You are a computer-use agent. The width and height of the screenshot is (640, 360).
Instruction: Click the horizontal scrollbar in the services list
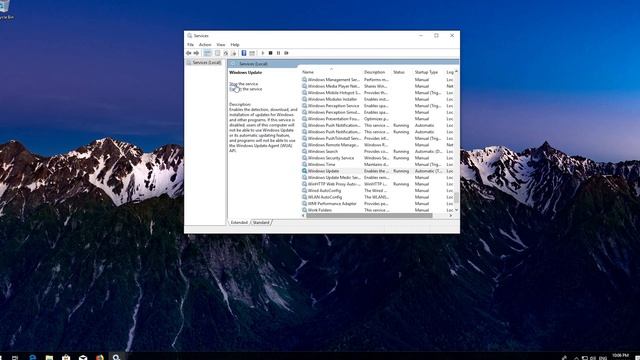point(369,216)
